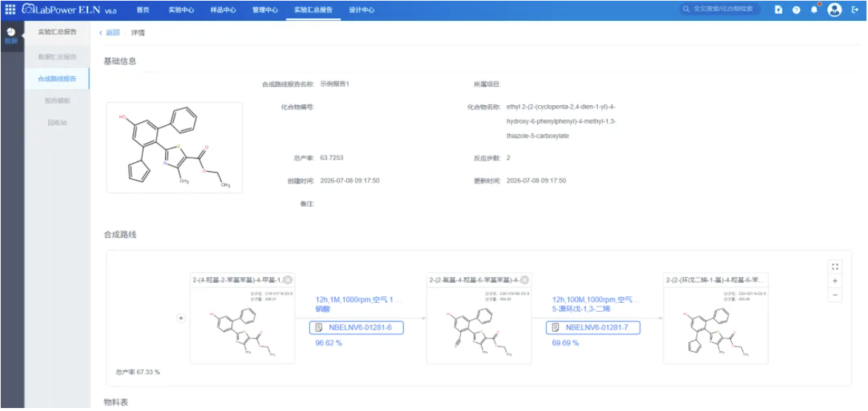868x411 pixels.
Task: Open the 设计中心 navigation tab
Action: (362, 10)
